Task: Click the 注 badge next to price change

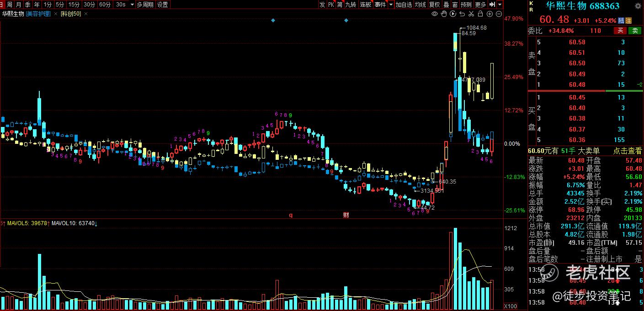Action: [628, 21]
